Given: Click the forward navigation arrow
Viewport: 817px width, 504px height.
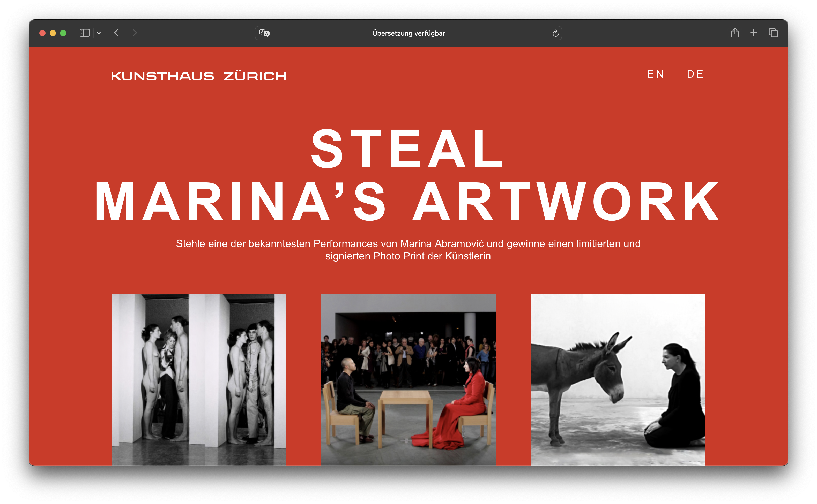Looking at the screenshot, I should [x=135, y=33].
